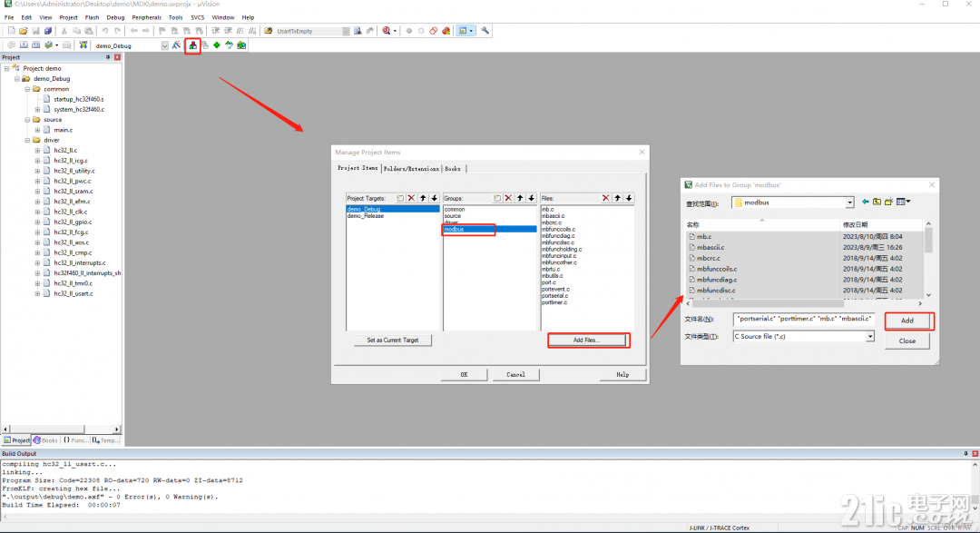Move selected file down in Files column

click(629, 198)
